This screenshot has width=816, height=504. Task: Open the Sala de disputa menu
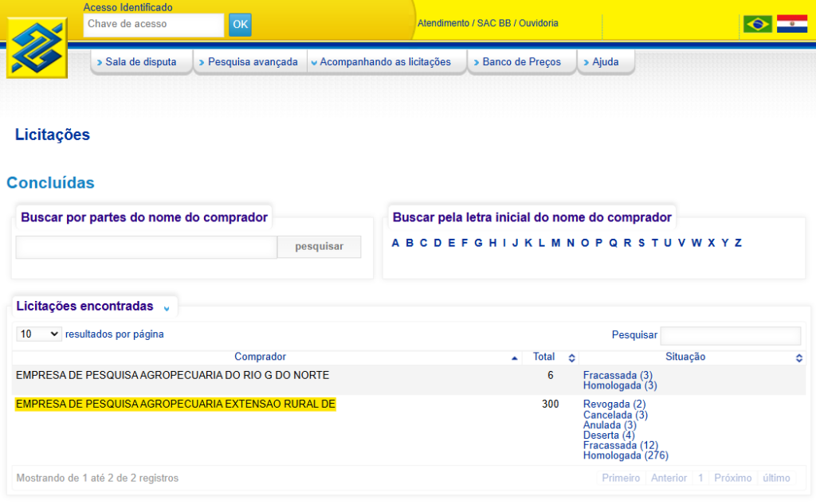point(140,62)
